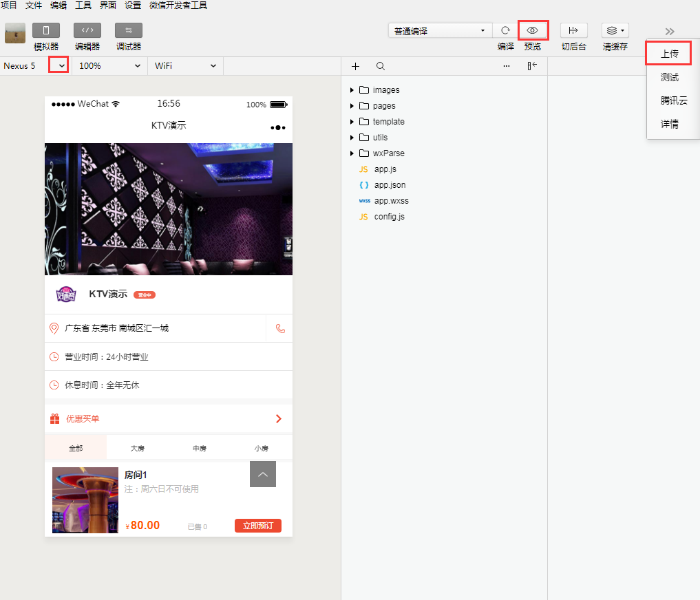Toggle the simulator panel icon
This screenshot has width=700, height=600.
(46, 30)
